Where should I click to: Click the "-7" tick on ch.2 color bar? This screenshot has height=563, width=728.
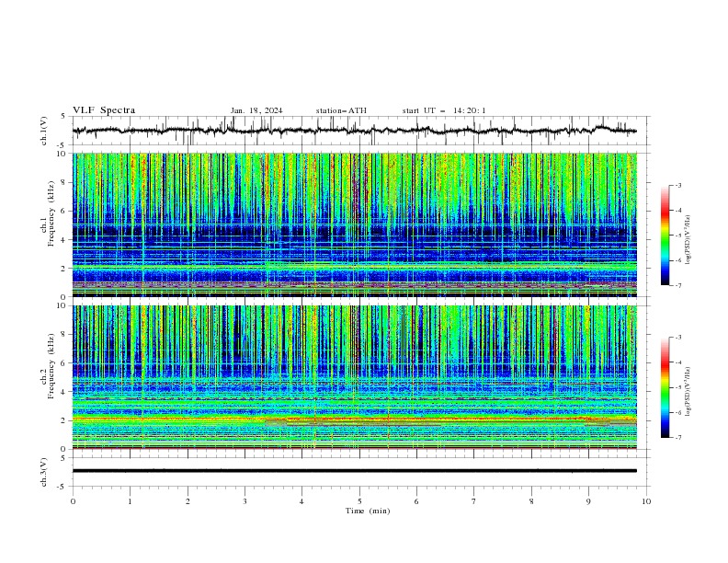[678, 438]
